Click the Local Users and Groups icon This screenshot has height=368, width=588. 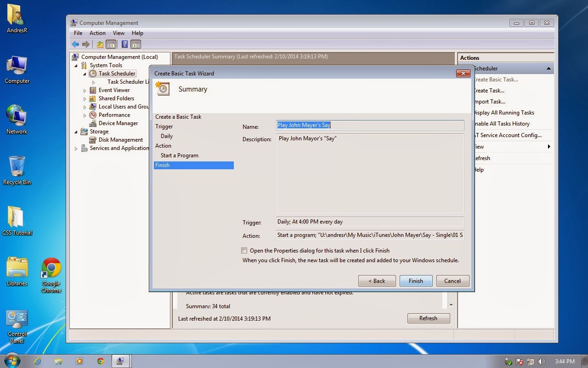93,107
